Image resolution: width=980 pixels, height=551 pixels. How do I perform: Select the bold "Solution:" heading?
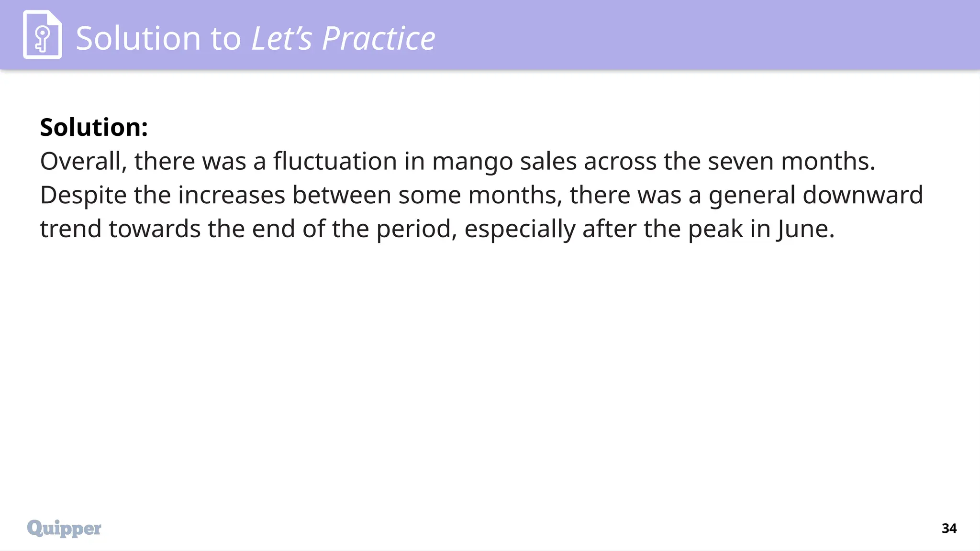click(x=94, y=127)
